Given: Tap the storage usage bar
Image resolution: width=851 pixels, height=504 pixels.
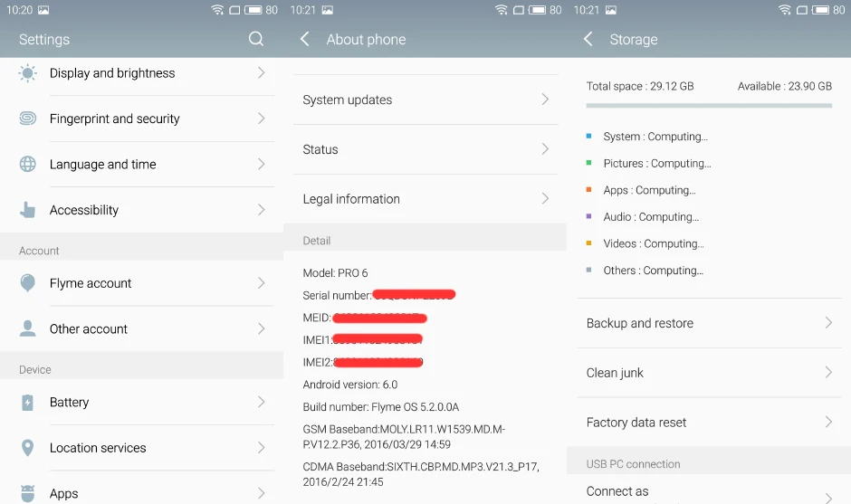Looking at the screenshot, I should 709,105.
